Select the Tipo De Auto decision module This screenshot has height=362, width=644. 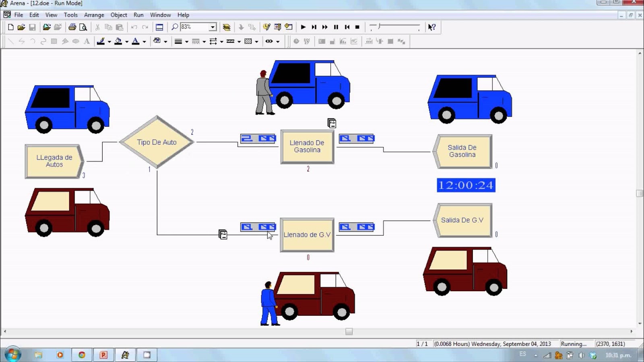[156, 142]
